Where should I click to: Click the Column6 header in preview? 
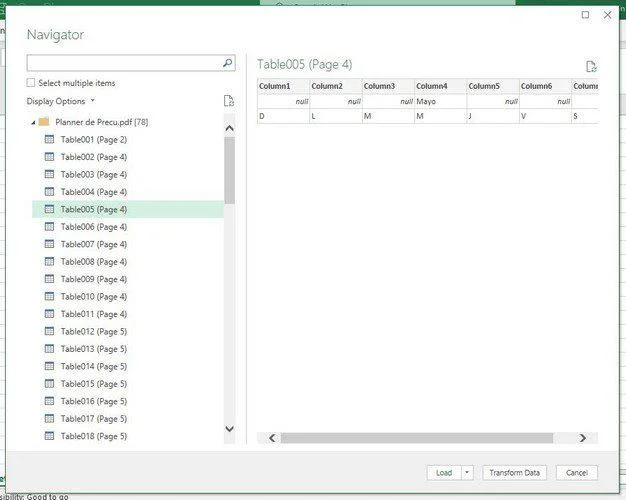coord(545,86)
